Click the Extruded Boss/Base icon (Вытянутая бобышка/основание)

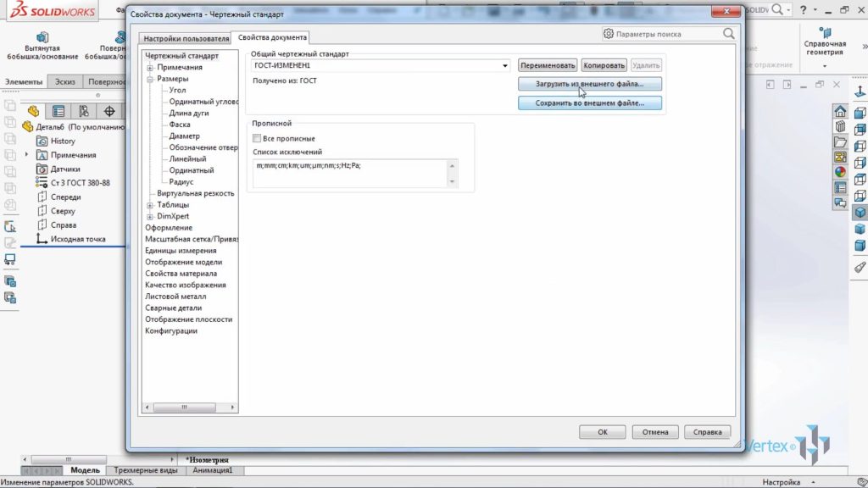click(x=42, y=37)
